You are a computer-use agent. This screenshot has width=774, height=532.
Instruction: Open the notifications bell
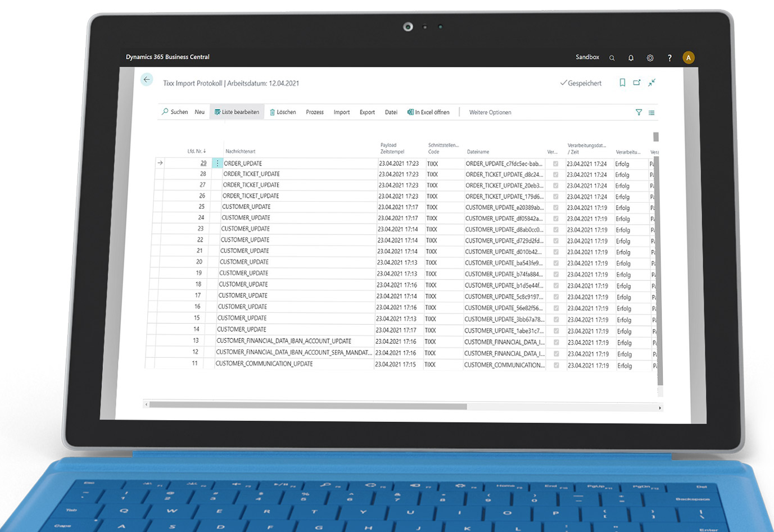coord(631,58)
